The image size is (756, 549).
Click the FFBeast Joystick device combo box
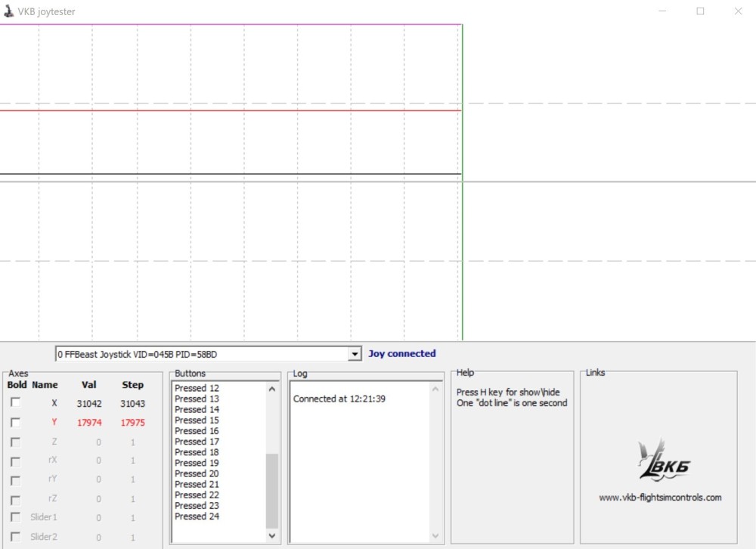pyautogui.click(x=208, y=354)
